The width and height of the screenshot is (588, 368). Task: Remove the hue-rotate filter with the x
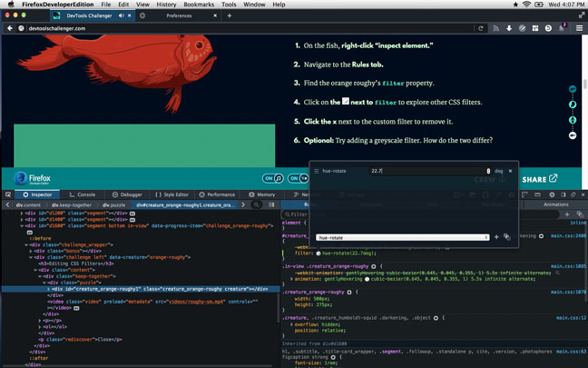coord(510,171)
